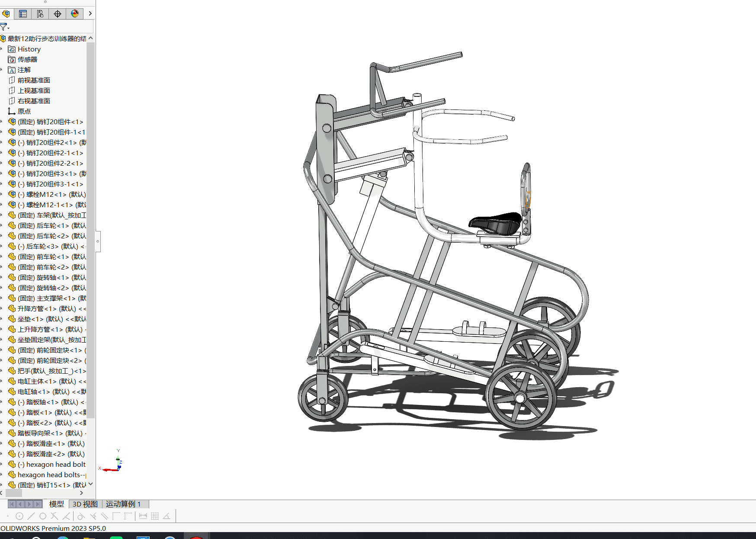Switch to the PropertyManager tab icon

pos(23,14)
